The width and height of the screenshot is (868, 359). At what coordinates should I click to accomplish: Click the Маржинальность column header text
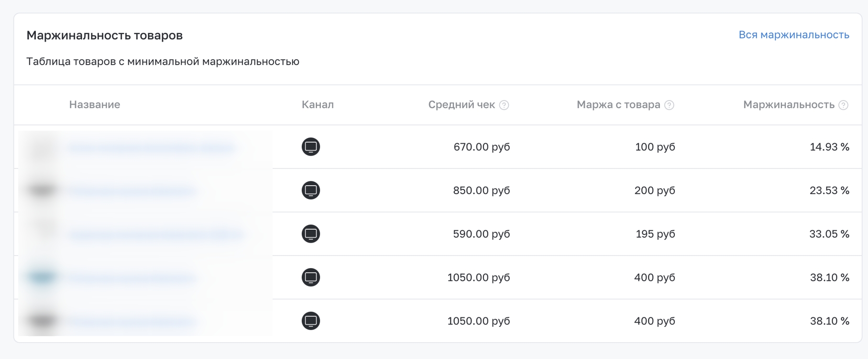point(789,105)
